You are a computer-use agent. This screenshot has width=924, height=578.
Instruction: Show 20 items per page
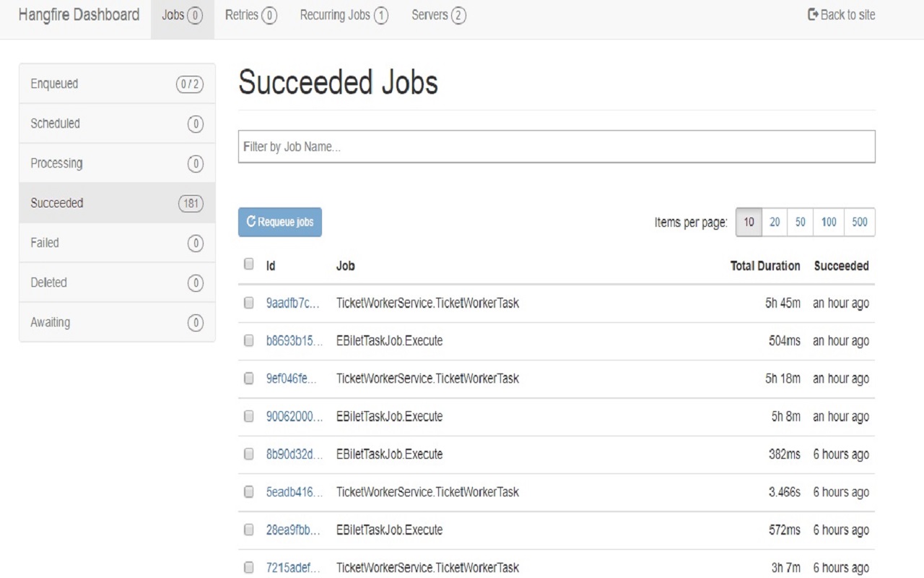pyautogui.click(x=775, y=223)
